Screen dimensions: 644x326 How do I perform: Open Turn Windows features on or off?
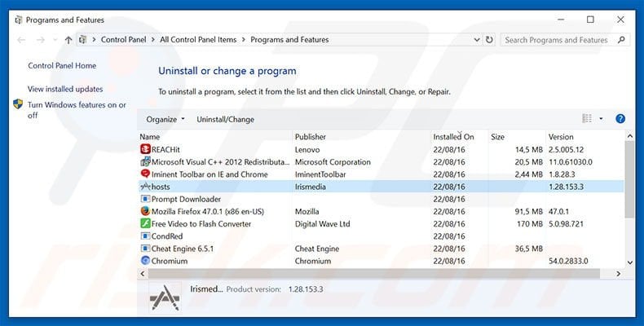click(x=77, y=110)
